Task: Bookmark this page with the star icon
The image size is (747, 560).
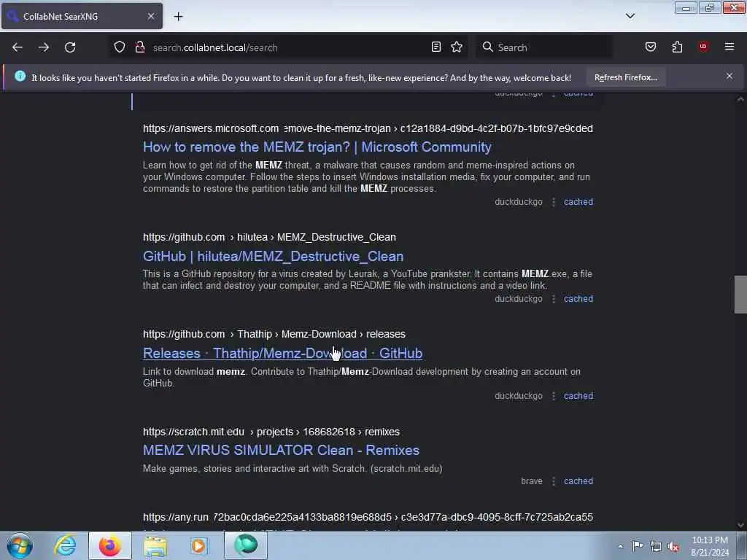Action: coord(457,47)
